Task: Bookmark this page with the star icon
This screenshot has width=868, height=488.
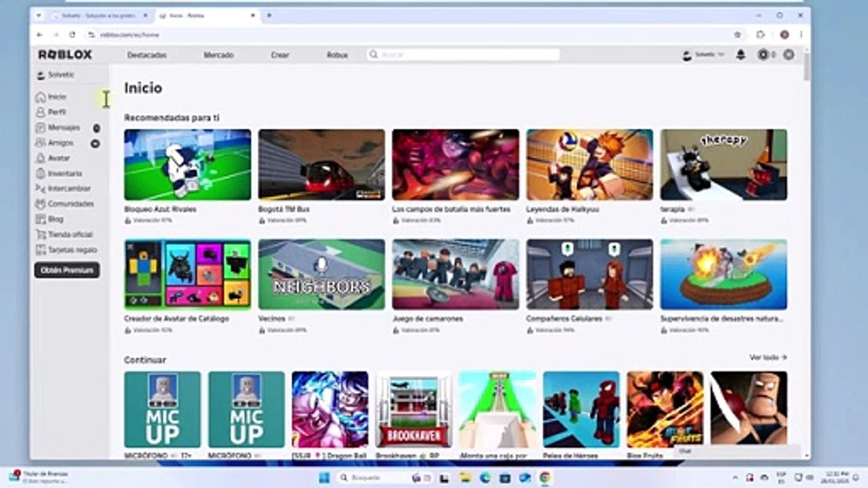Action: tap(737, 35)
